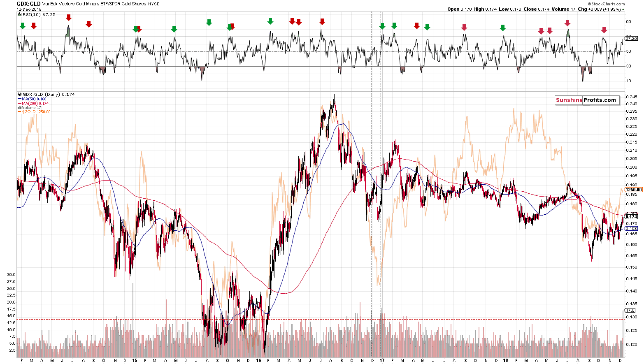Click the RSI(10) 67.25 indicator label
Image resolution: width=644 pixels, height=364 pixels.
(39, 14)
